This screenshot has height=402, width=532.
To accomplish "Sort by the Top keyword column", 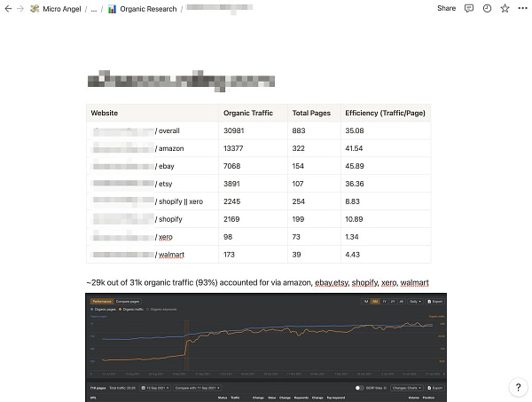I will click(x=335, y=398).
